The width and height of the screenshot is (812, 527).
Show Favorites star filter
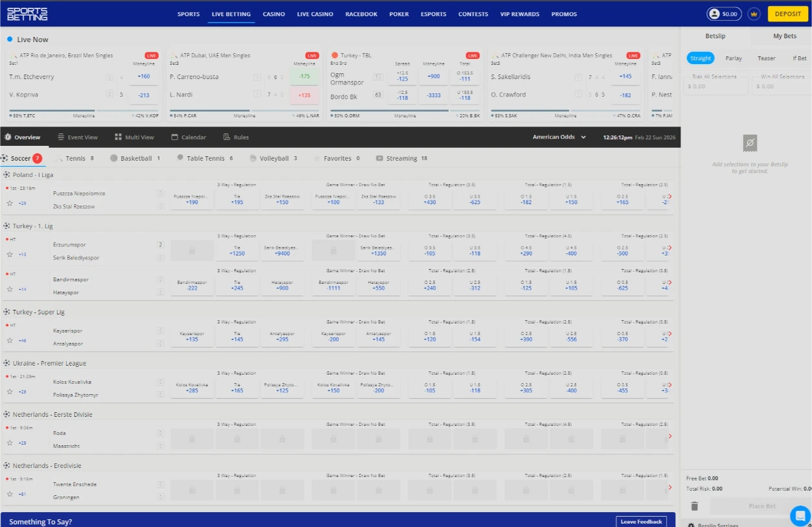click(x=318, y=158)
